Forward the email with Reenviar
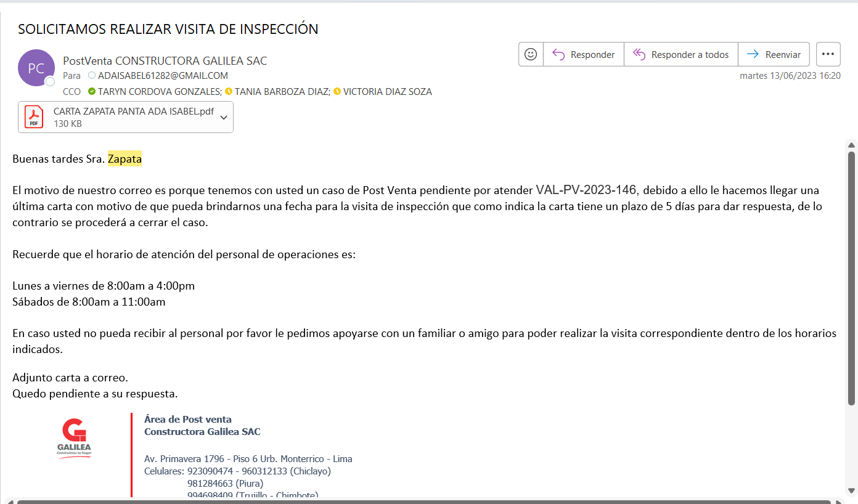The width and height of the screenshot is (858, 504). [774, 54]
